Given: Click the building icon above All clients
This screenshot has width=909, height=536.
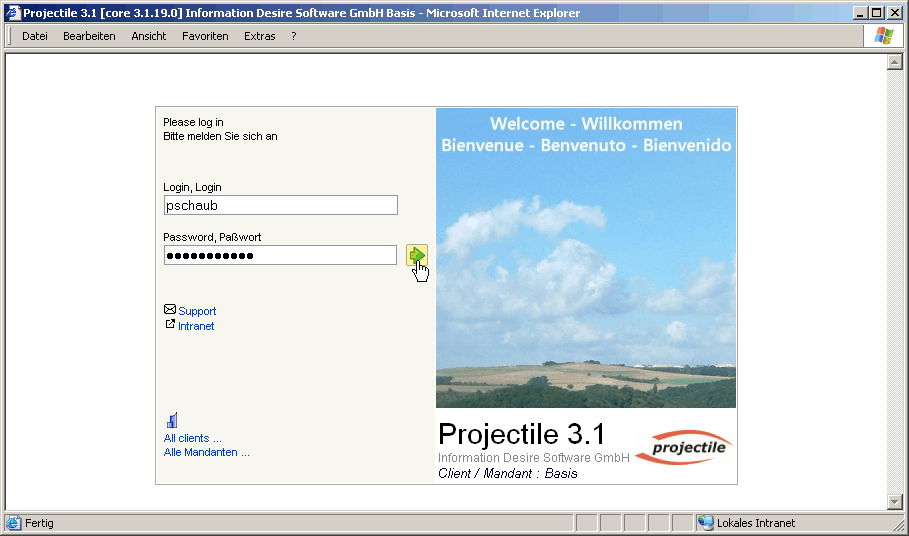Looking at the screenshot, I should click(172, 420).
